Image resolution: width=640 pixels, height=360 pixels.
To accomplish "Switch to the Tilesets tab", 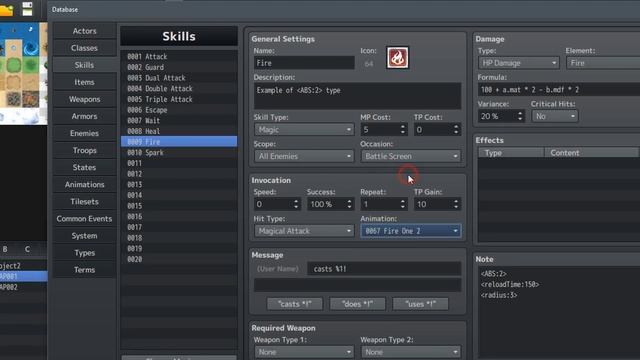I will [84, 202].
